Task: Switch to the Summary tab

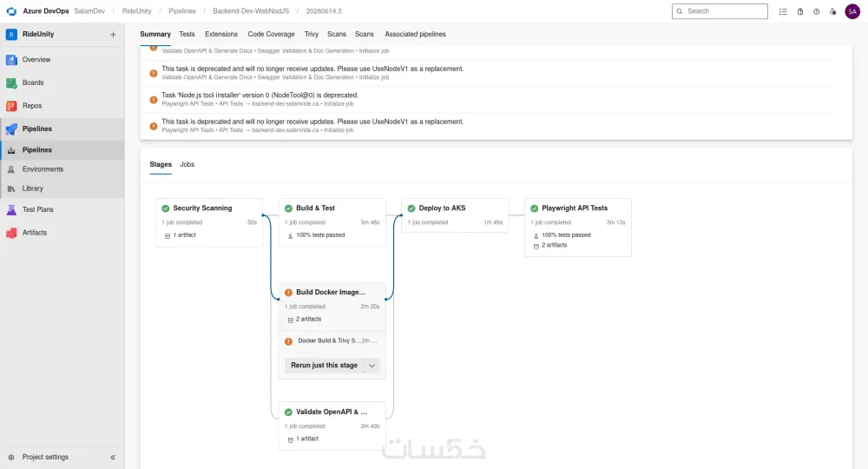Action: (155, 35)
